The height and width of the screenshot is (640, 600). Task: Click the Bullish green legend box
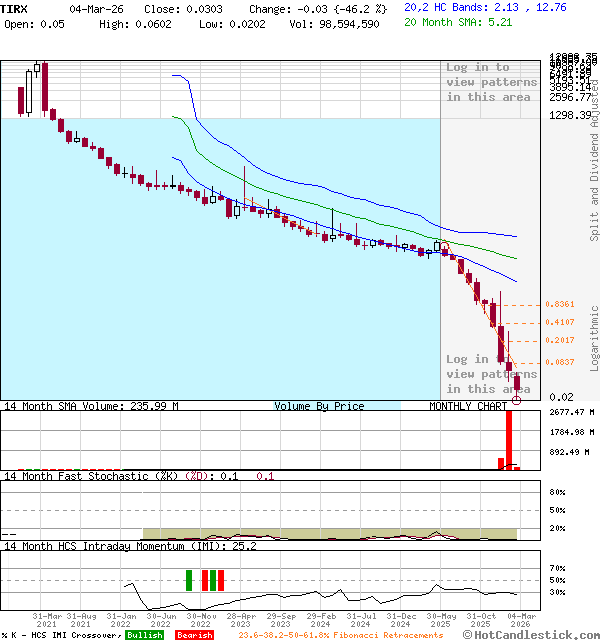(x=144, y=635)
